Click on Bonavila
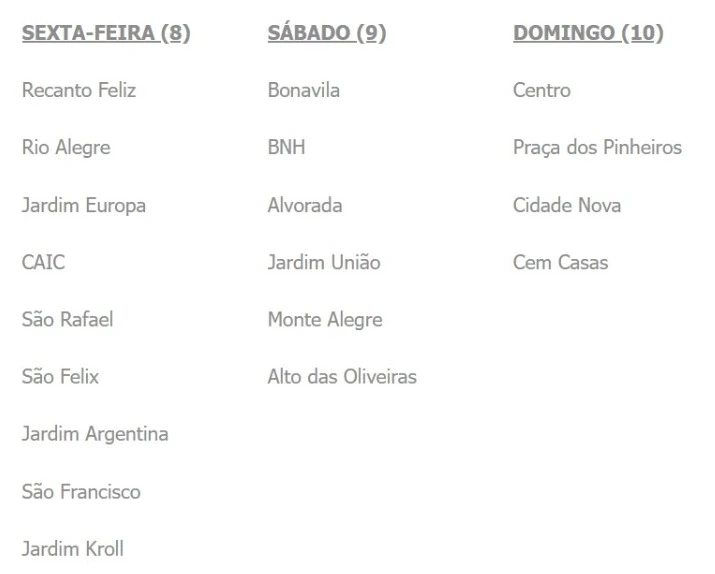715x574 pixels. (x=304, y=91)
